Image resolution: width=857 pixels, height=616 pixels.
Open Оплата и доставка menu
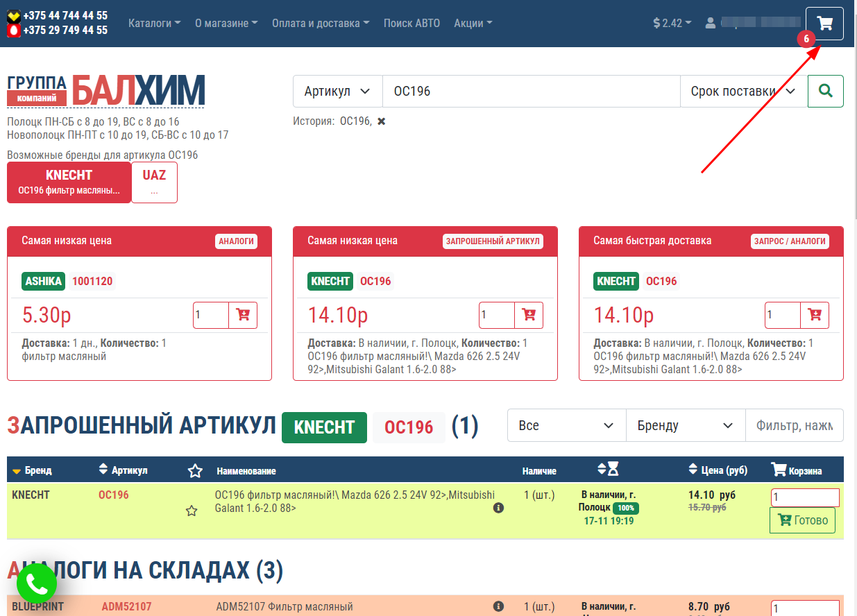(x=320, y=23)
